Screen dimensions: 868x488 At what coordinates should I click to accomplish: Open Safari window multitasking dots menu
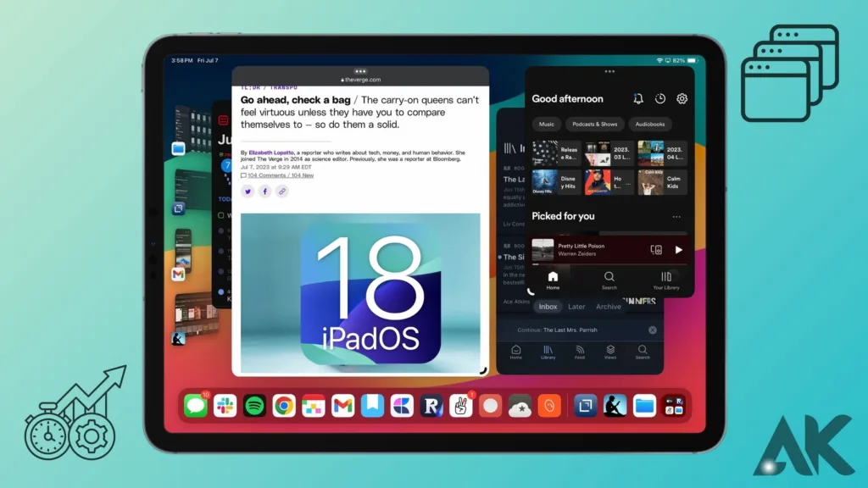coord(360,71)
